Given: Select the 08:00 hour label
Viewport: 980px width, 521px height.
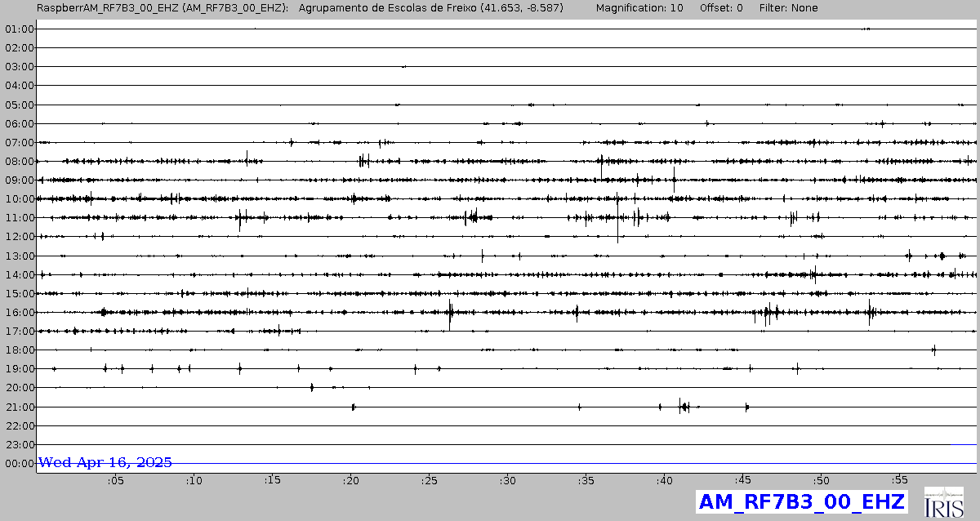Looking at the screenshot, I should coord(19,162).
